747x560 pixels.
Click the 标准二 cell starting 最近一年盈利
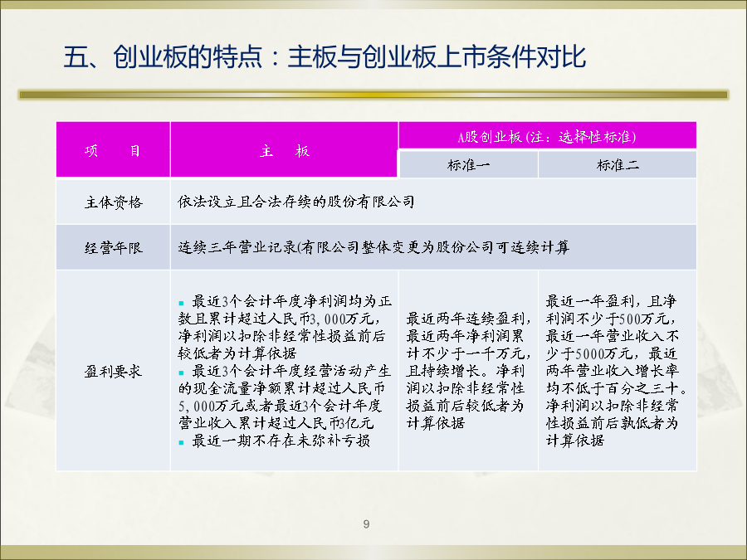pos(617,371)
